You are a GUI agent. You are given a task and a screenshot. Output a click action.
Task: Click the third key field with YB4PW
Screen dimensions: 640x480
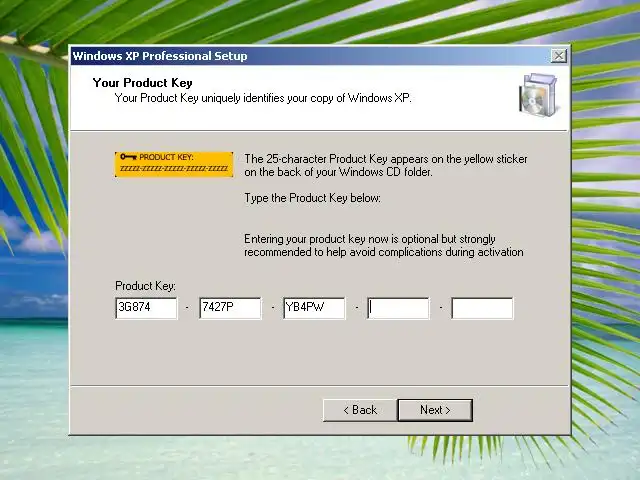point(314,308)
